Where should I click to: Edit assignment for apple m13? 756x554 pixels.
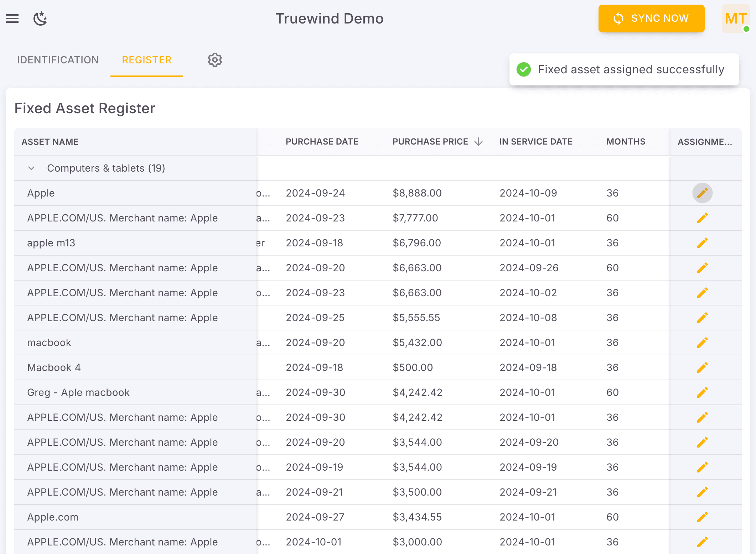702,242
